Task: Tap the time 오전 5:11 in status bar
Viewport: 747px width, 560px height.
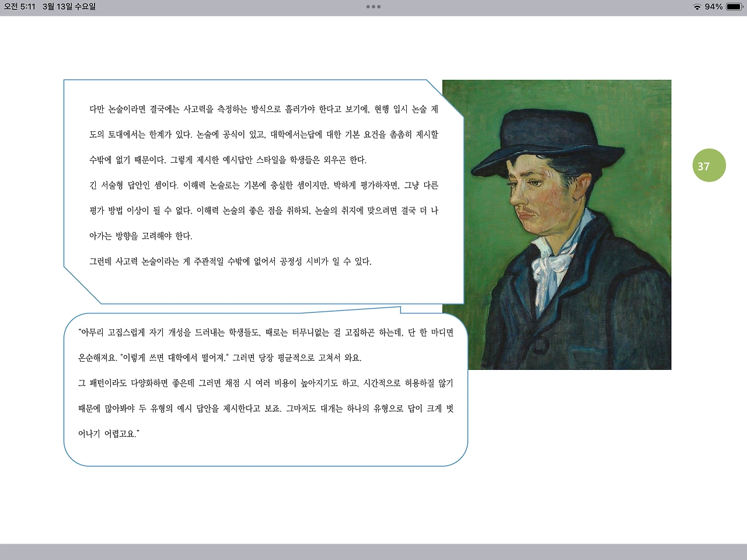Action: [x=20, y=7]
